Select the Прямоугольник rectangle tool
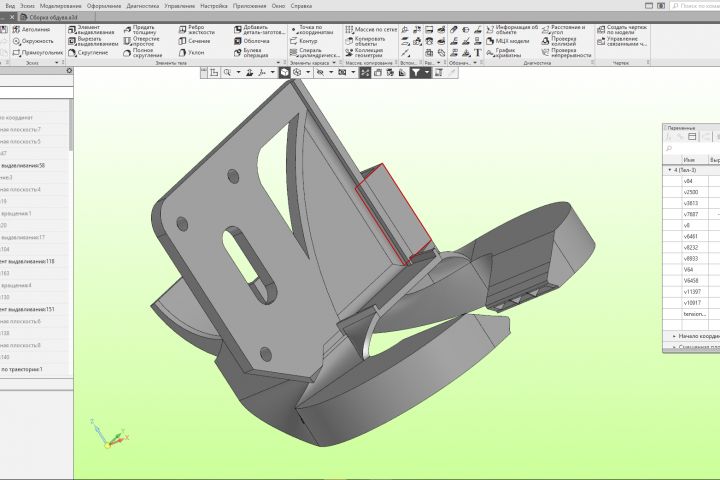The width and height of the screenshot is (720, 480). pos(38,53)
